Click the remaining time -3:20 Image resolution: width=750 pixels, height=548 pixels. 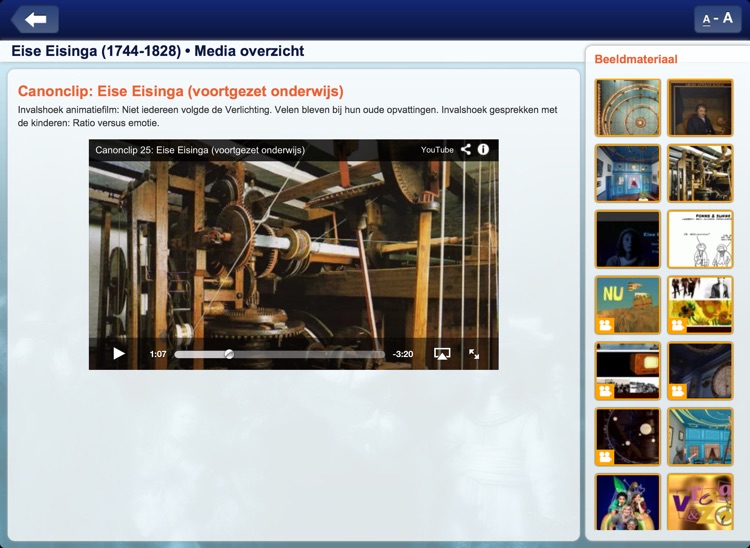403,354
